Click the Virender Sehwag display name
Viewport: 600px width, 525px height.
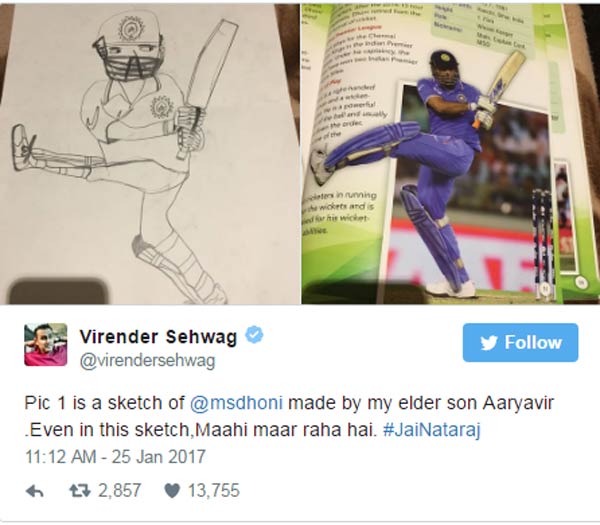(158, 337)
